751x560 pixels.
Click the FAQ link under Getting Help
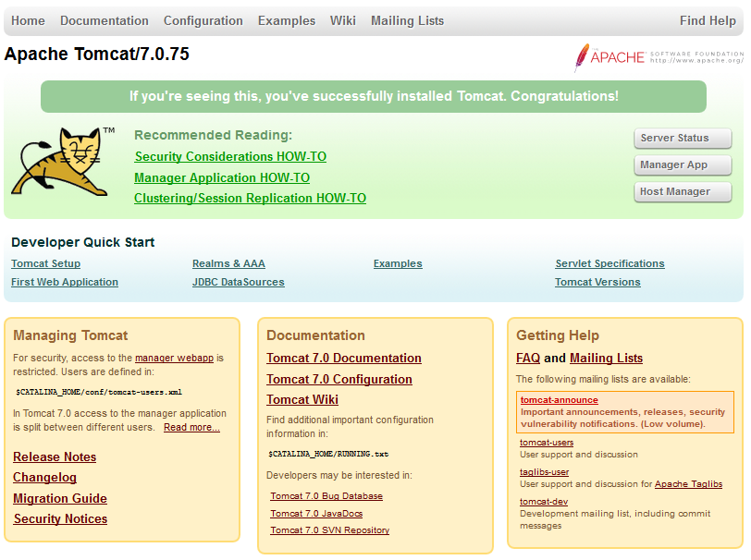528,359
